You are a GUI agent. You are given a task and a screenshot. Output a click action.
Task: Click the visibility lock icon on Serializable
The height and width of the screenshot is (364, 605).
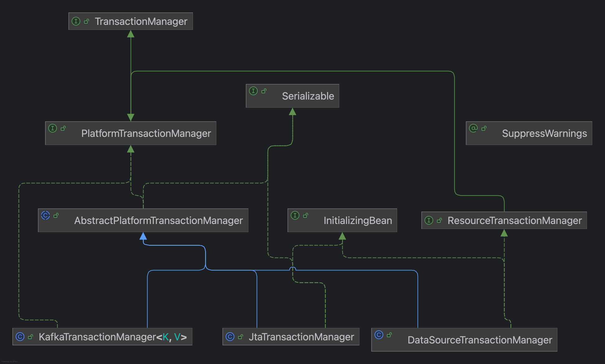264,91
